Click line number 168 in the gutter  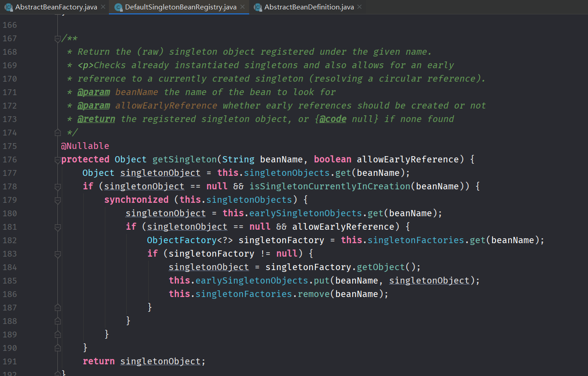point(9,52)
